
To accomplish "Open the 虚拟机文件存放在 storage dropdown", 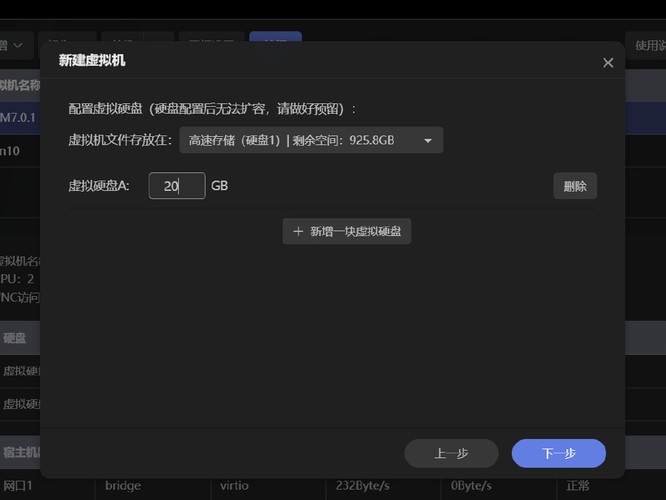I will (x=311, y=140).
